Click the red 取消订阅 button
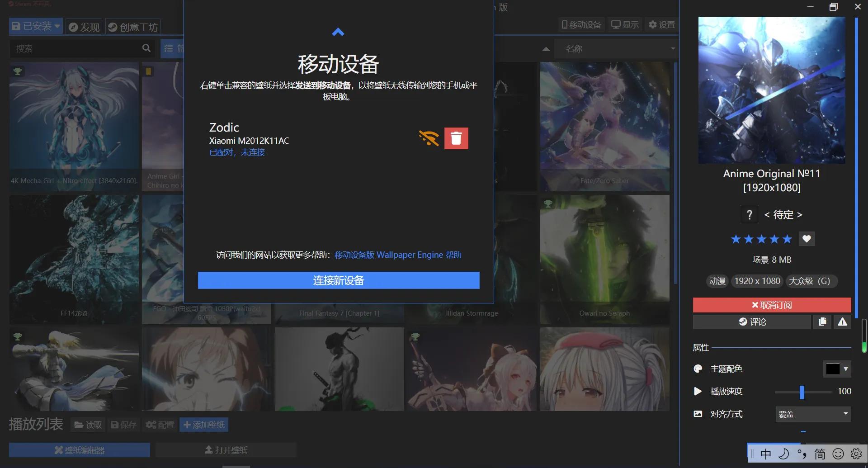The image size is (868, 468). pyautogui.click(x=772, y=305)
